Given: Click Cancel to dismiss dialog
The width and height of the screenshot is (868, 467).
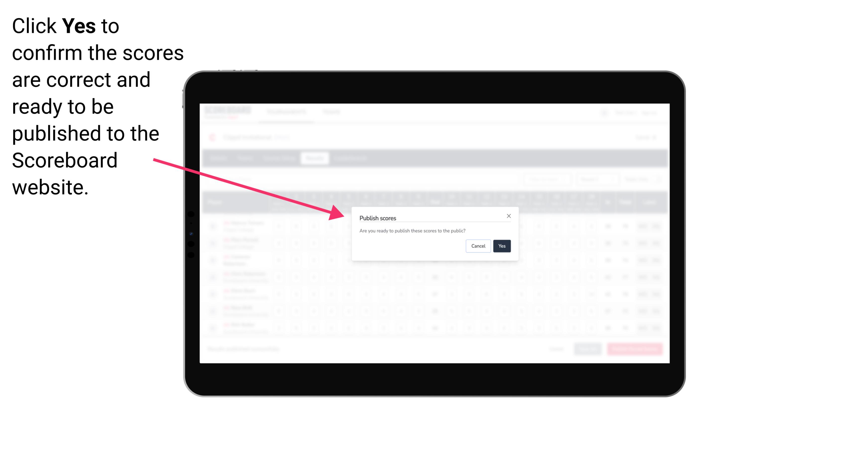Looking at the screenshot, I should (478, 245).
